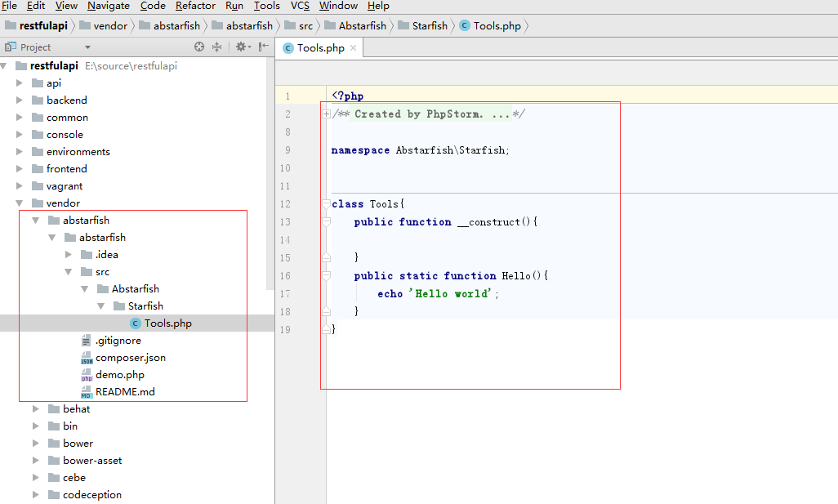
Task: Select composer.json in the project tree
Action: coord(131,358)
